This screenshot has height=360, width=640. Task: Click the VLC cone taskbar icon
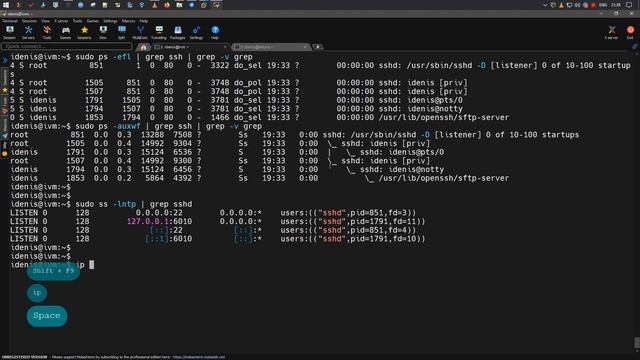(x=154, y=5)
